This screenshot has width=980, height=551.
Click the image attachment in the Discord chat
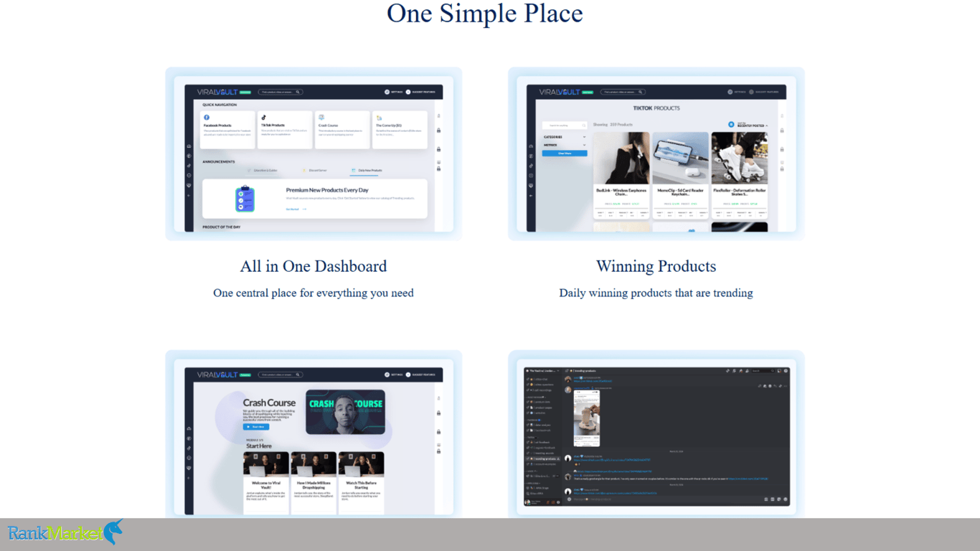tap(587, 418)
